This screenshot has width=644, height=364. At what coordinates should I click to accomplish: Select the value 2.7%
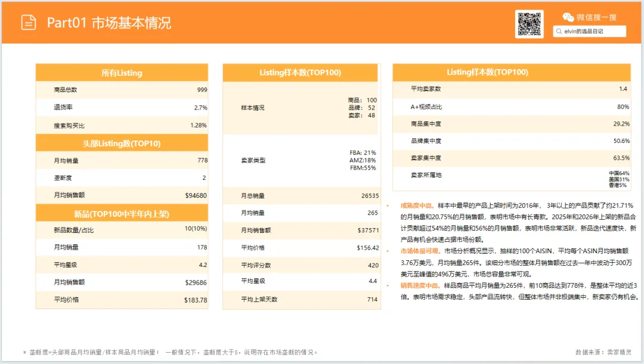pyautogui.click(x=200, y=107)
